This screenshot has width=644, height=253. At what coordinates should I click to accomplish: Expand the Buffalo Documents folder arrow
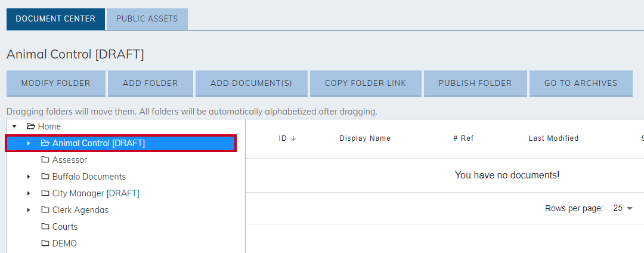(29, 177)
